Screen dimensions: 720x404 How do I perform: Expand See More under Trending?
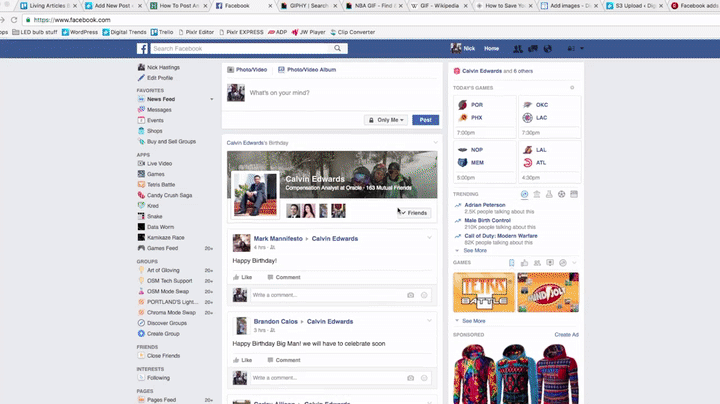pyautogui.click(x=475, y=251)
